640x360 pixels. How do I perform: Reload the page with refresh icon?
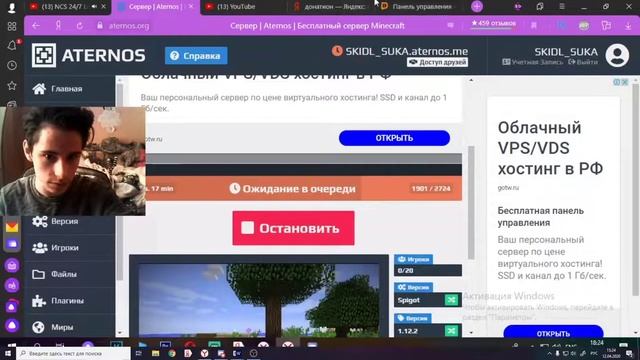tap(80, 26)
